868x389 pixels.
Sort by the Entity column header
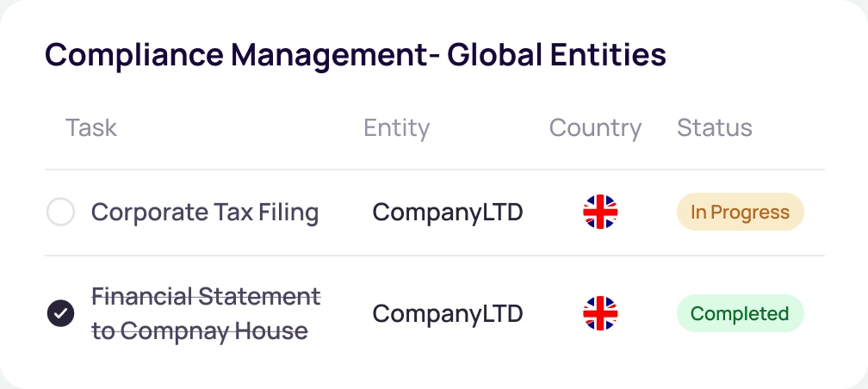tap(396, 128)
